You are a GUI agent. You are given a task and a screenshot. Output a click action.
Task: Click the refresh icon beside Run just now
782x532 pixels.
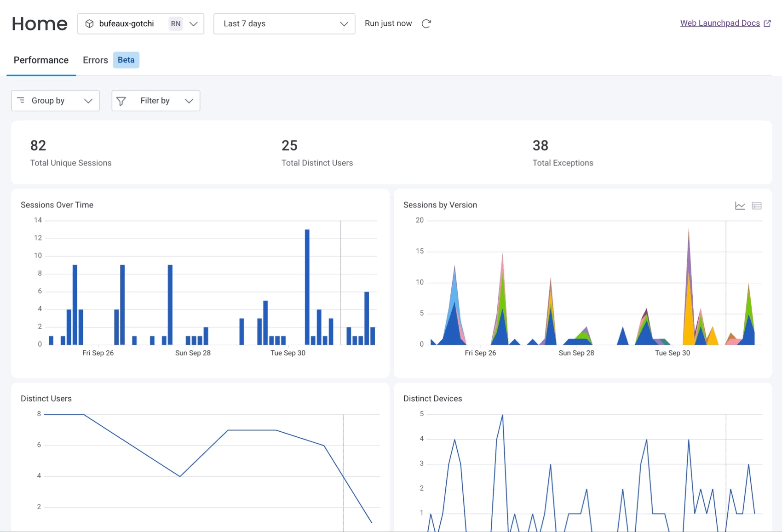pyautogui.click(x=426, y=23)
